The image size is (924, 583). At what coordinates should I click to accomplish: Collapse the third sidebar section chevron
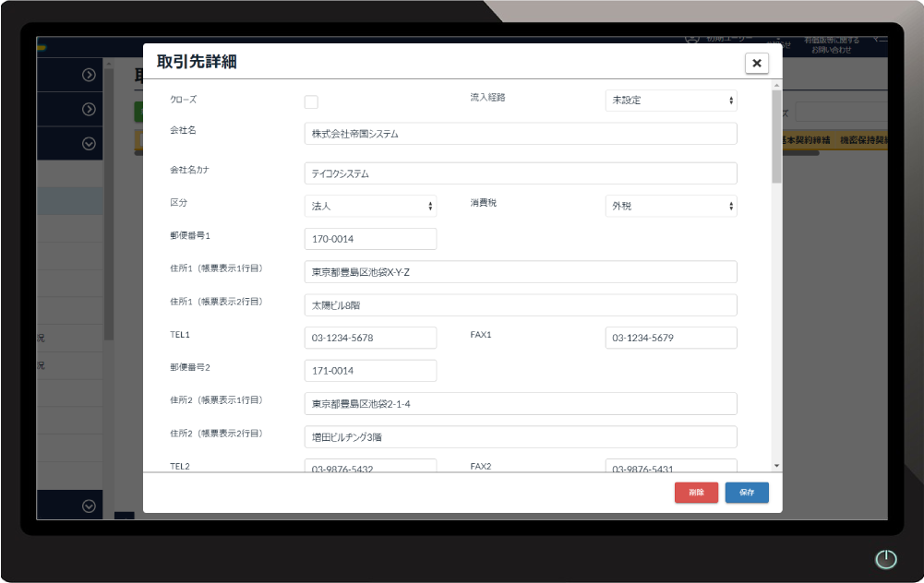[x=88, y=143]
